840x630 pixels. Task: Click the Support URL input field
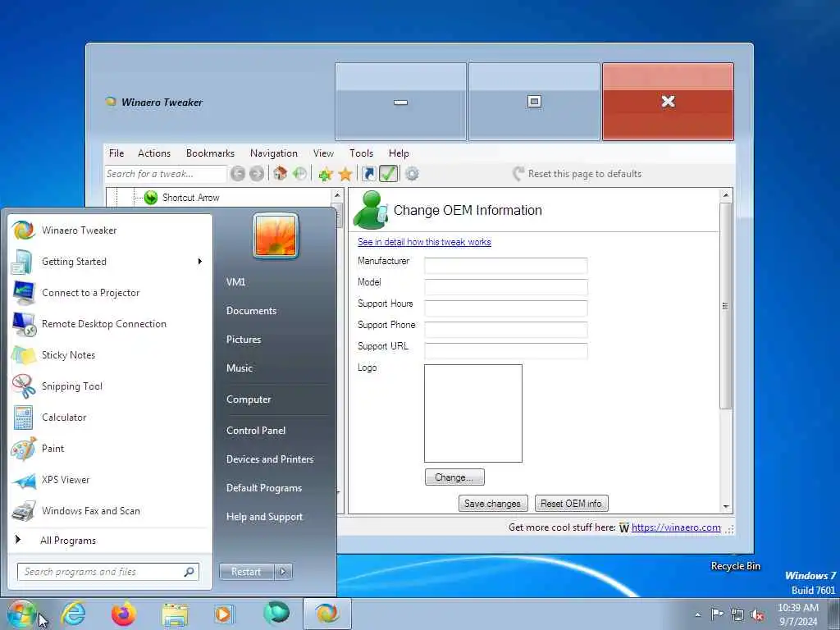click(x=505, y=351)
